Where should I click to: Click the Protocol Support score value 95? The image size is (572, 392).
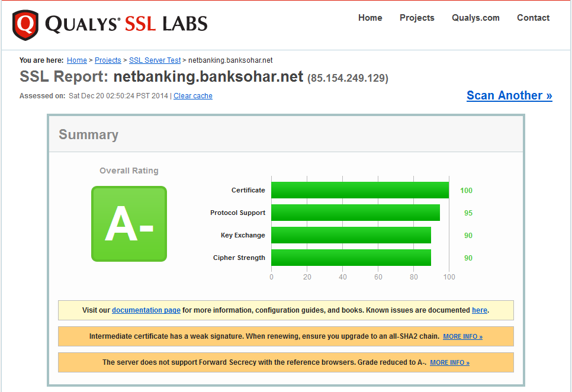(x=468, y=213)
